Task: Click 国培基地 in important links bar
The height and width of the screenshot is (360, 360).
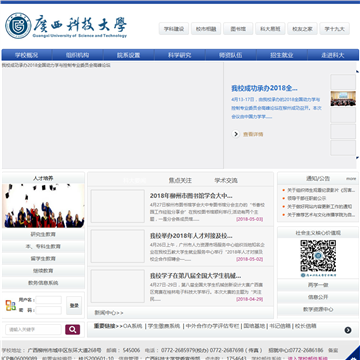Action: click(254, 326)
